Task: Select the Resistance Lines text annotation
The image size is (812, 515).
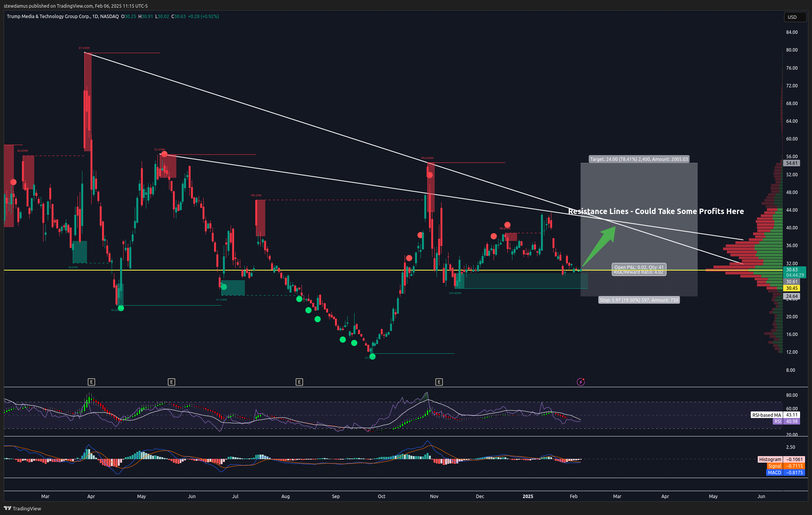Action: click(x=656, y=211)
